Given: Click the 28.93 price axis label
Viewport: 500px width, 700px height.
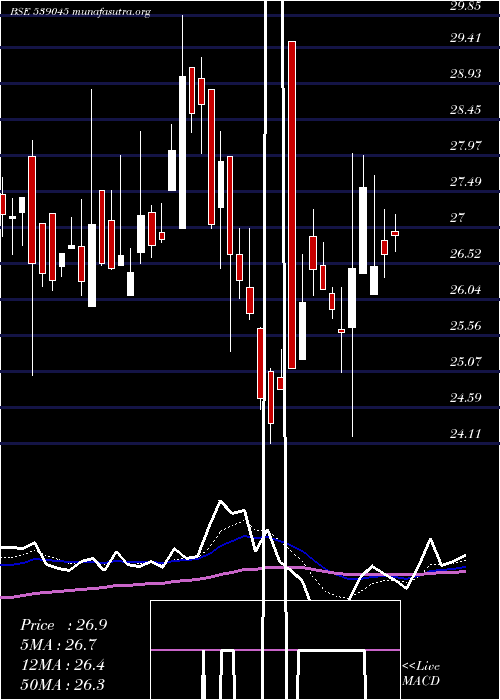Looking at the screenshot, I should pyautogui.click(x=465, y=74).
